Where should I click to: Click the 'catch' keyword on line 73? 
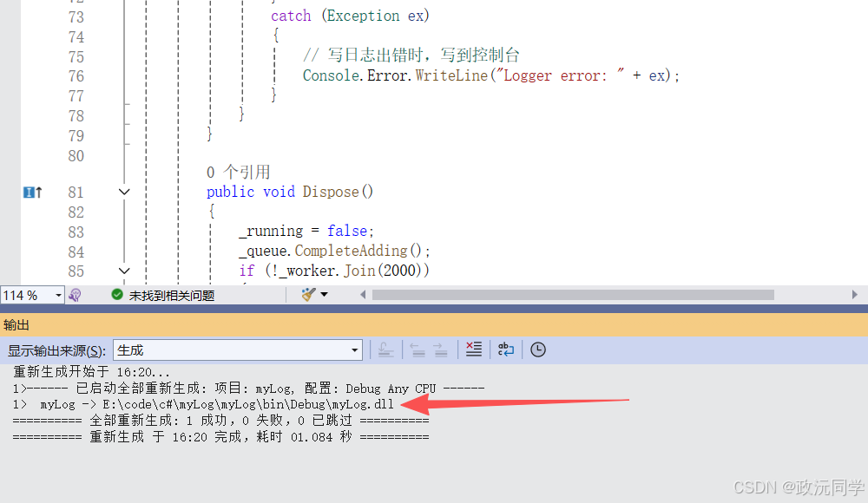pos(291,16)
